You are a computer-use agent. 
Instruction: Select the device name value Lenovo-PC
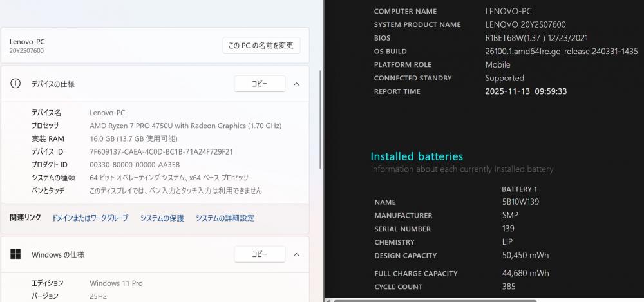[x=107, y=113]
